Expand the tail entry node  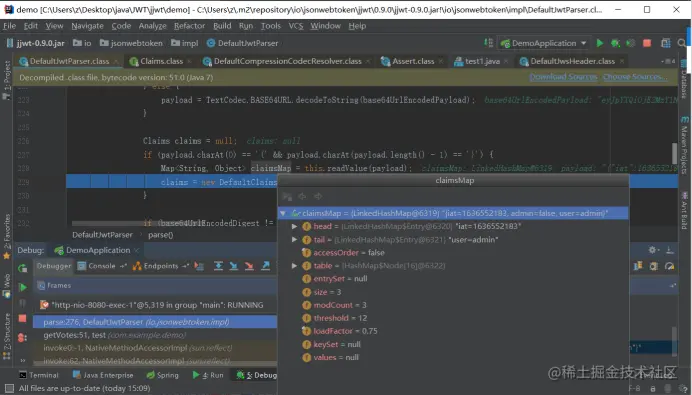click(x=294, y=240)
